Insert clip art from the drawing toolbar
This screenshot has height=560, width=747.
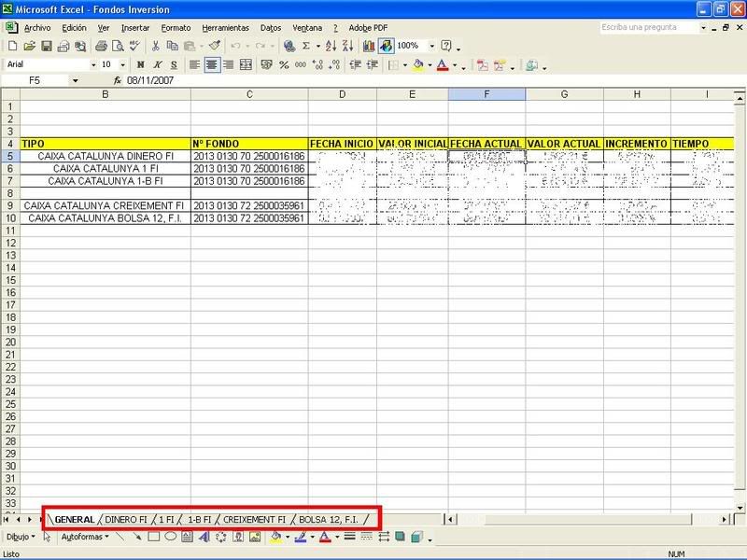click(x=238, y=538)
